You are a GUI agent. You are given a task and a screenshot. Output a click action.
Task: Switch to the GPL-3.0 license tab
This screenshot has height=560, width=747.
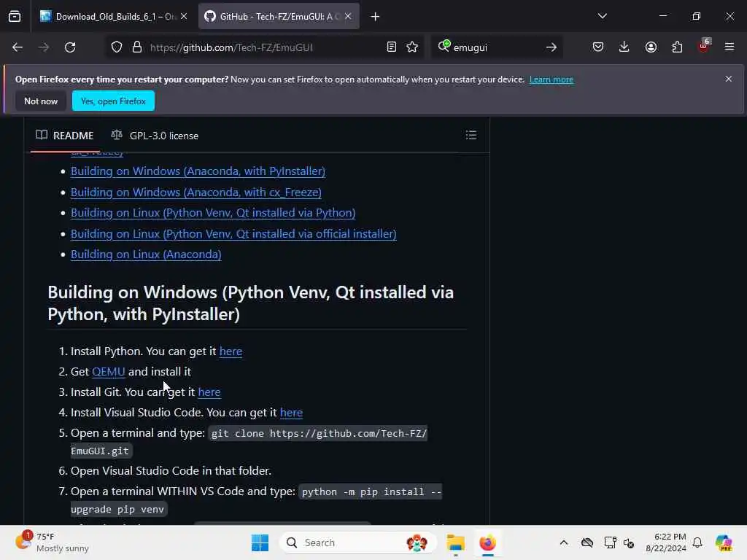point(155,136)
